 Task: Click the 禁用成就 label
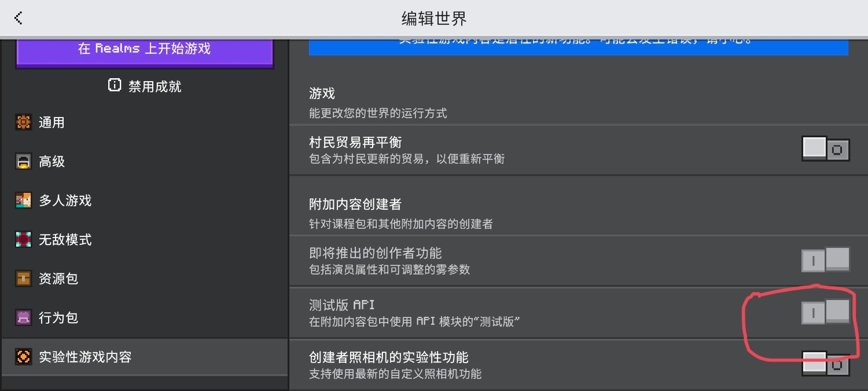point(155,86)
